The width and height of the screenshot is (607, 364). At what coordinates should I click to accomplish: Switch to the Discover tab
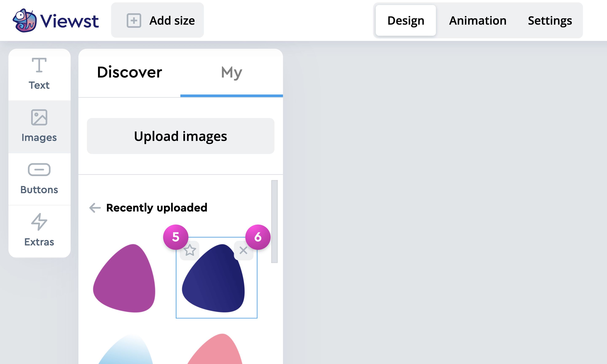130,73
